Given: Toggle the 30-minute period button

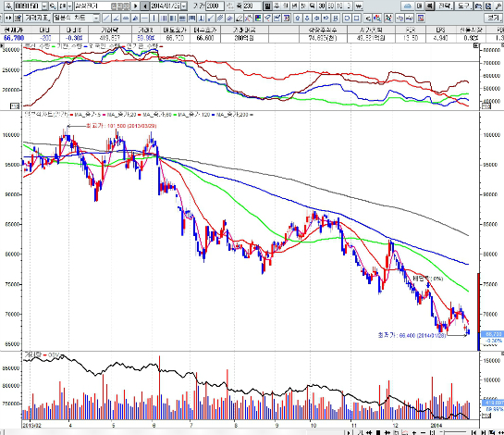Looking at the screenshot, I should point(322,6).
